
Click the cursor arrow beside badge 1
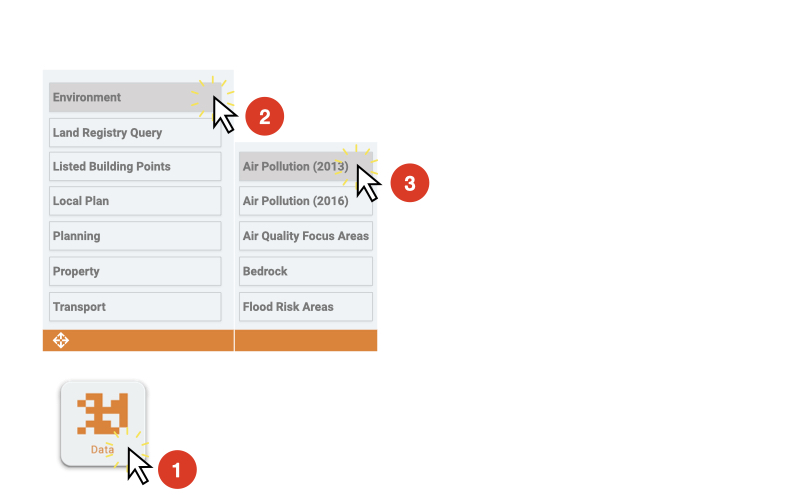(x=139, y=466)
